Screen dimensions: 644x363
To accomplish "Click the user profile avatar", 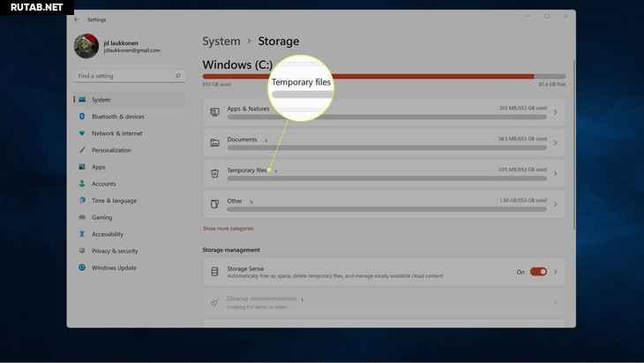I will pyautogui.click(x=86, y=46).
